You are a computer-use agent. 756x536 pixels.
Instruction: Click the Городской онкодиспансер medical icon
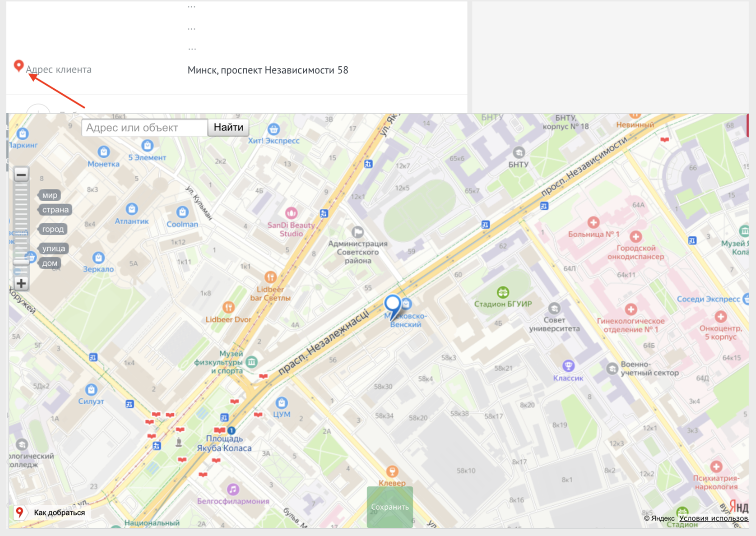[x=635, y=237]
